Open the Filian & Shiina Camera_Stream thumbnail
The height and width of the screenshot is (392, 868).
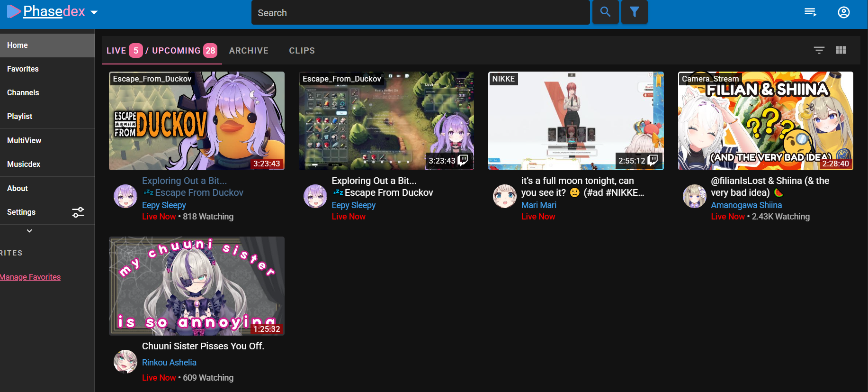click(765, 121)
